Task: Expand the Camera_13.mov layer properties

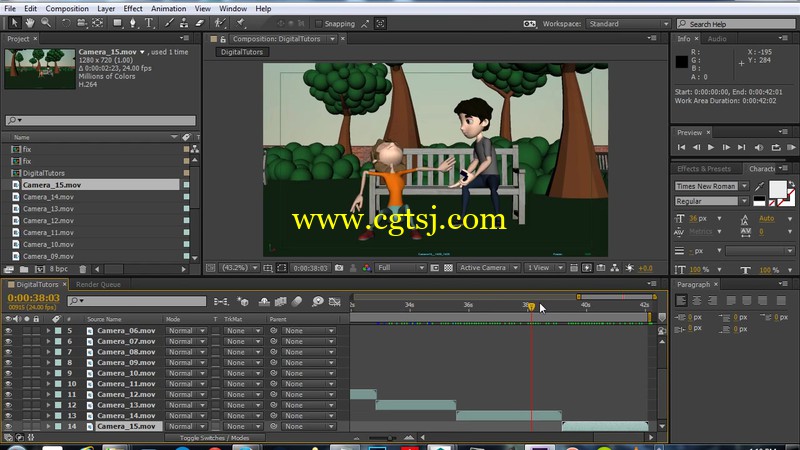Action: click(x=48, y=405)
